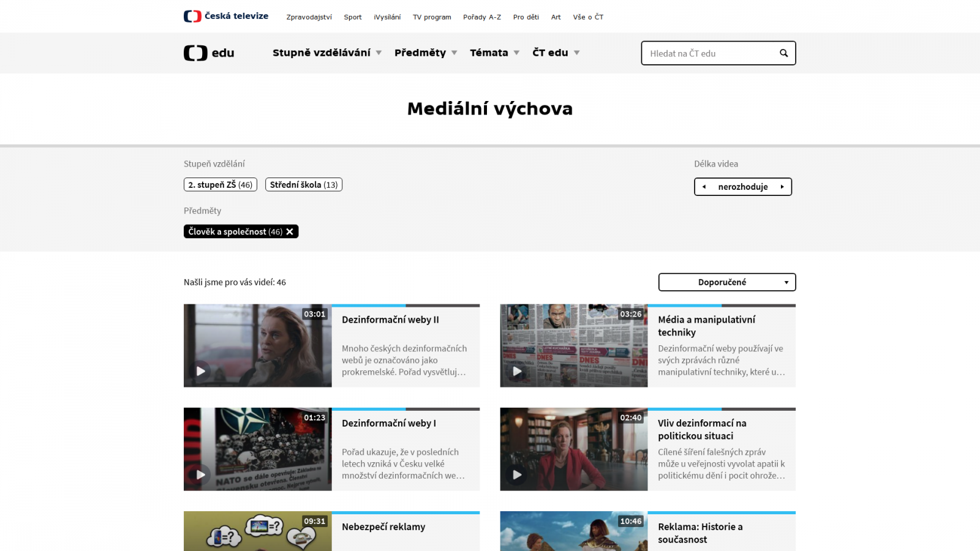Remove the Člověk a společnost filter
This screenshot has height=551, width=980.
(290, 231)
